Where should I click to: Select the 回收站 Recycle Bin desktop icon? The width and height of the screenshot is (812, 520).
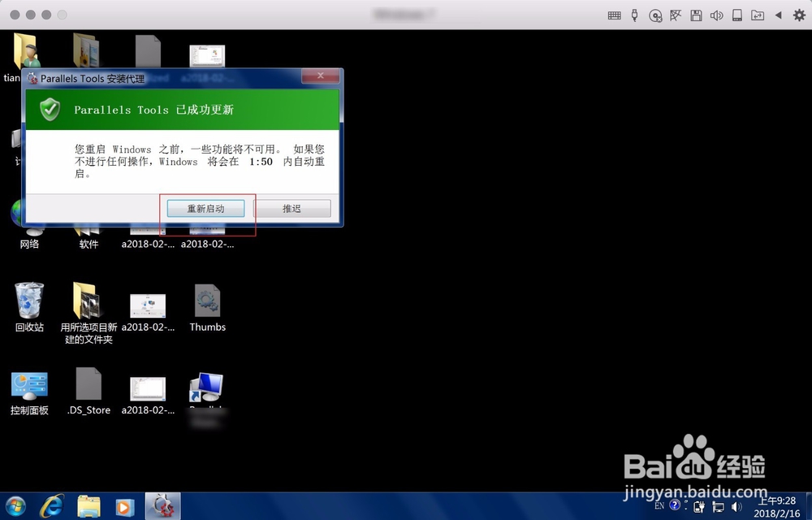(x=29, y=308)
